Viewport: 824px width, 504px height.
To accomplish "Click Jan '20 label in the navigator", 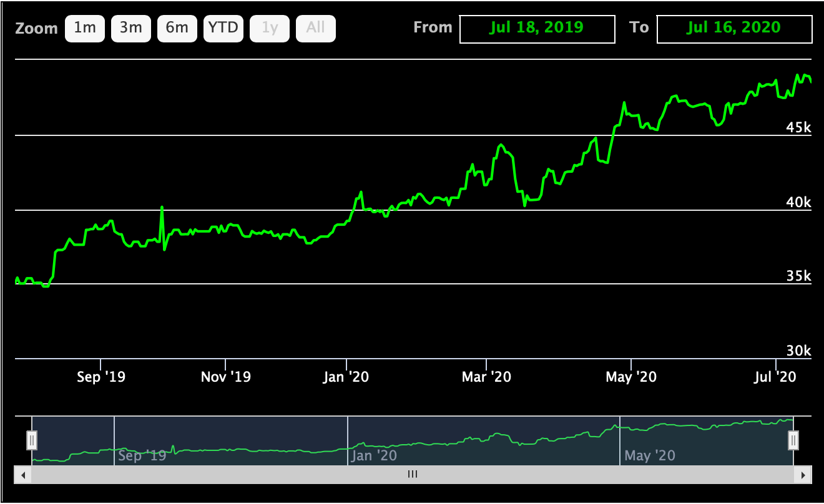I will tap(375, 455).
